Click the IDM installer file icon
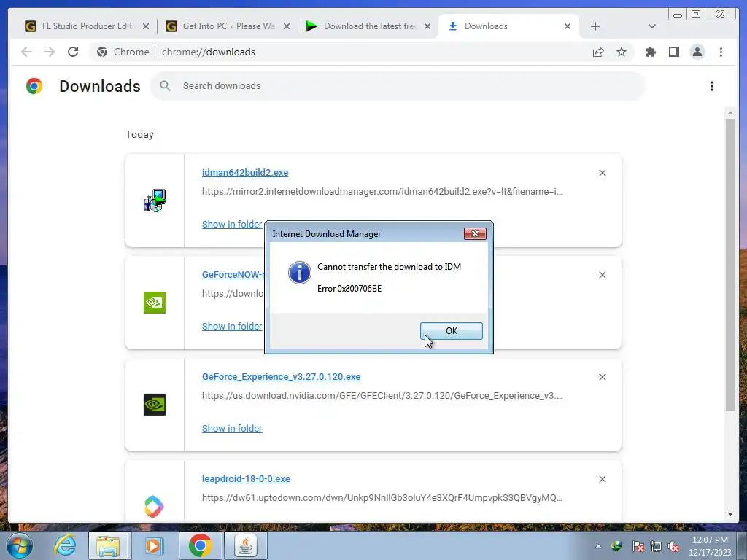The height and width of the screenshot is (560, 747). coord(155,201)
